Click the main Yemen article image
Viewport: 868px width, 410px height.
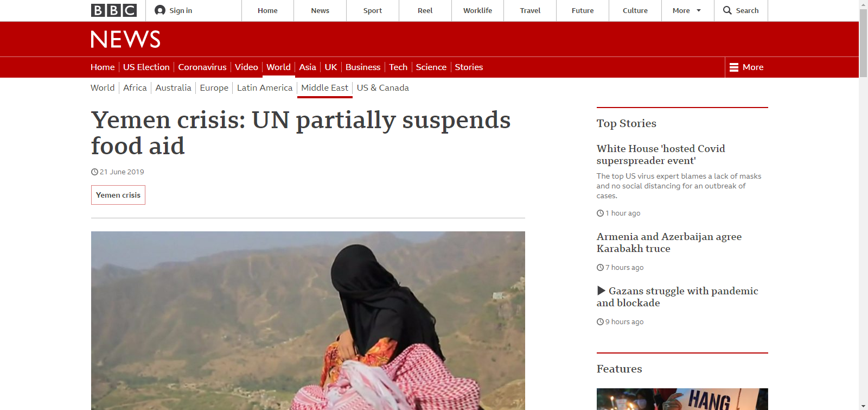click(x=308, y=320)
